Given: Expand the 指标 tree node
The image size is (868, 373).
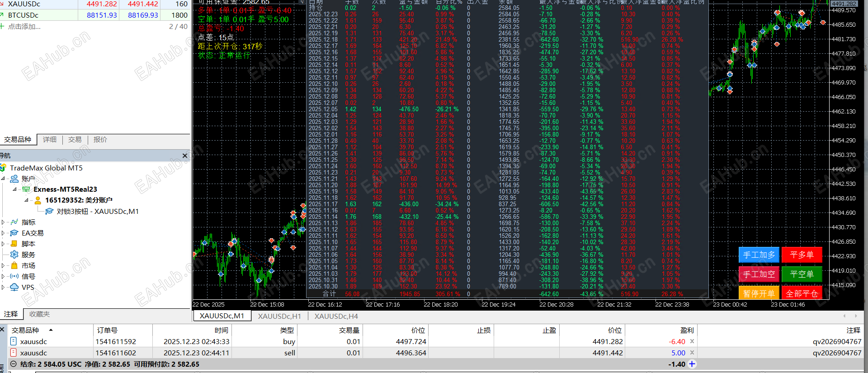Looking at the screenshot, I should click(3, 222).
